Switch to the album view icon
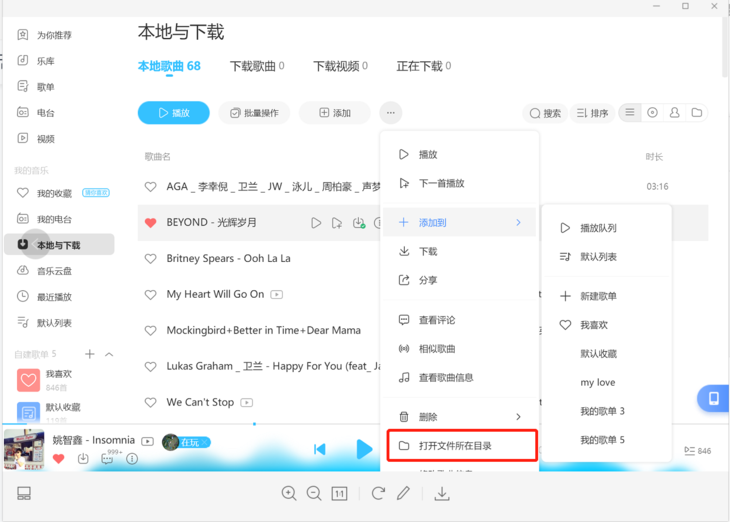730x522 pixels. click(x=652, y=113)
